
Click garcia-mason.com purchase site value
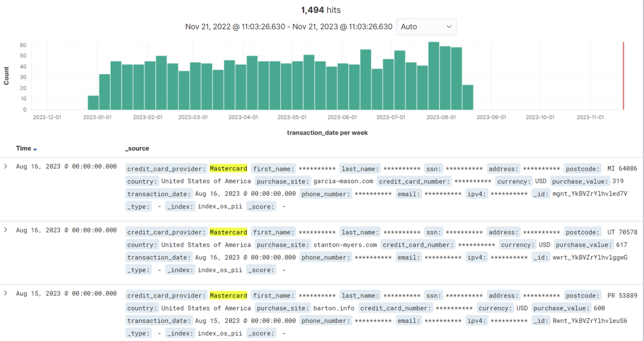point(343,181)
